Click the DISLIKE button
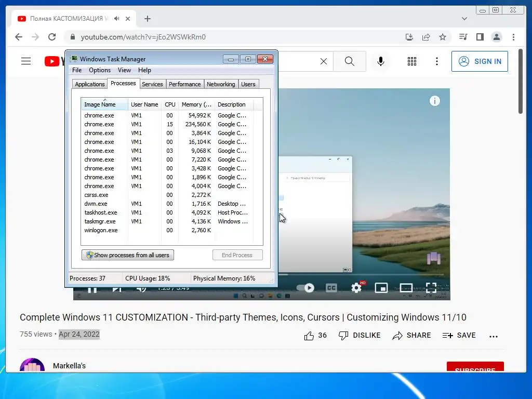532x399 pixels. pyautogui.click(x=360, y=336)
